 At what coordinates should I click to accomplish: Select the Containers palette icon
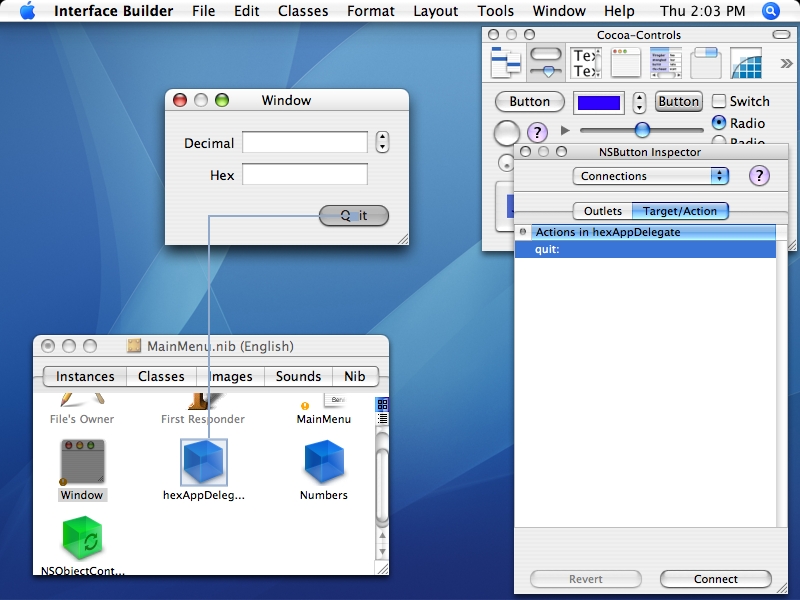coord(706,63)
